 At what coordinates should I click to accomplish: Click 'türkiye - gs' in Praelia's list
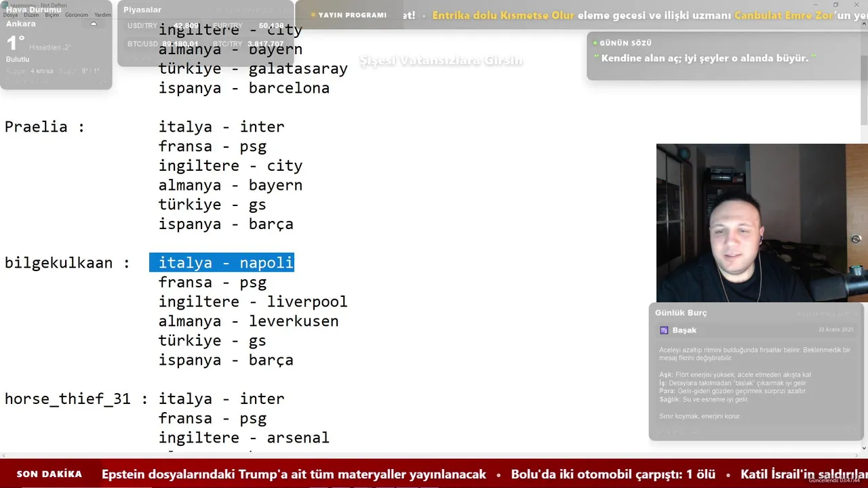tap(212, 205)
